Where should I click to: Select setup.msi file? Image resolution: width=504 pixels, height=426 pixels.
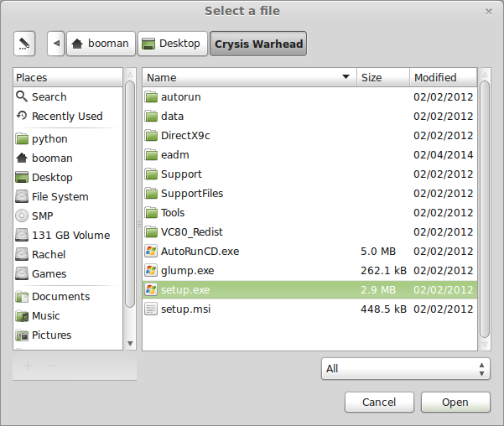coord(309,309)
